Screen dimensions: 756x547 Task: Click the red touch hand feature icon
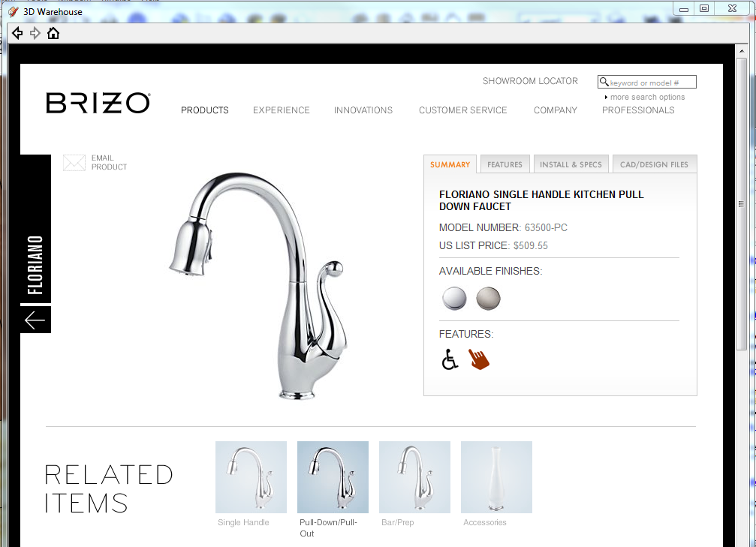479,359
